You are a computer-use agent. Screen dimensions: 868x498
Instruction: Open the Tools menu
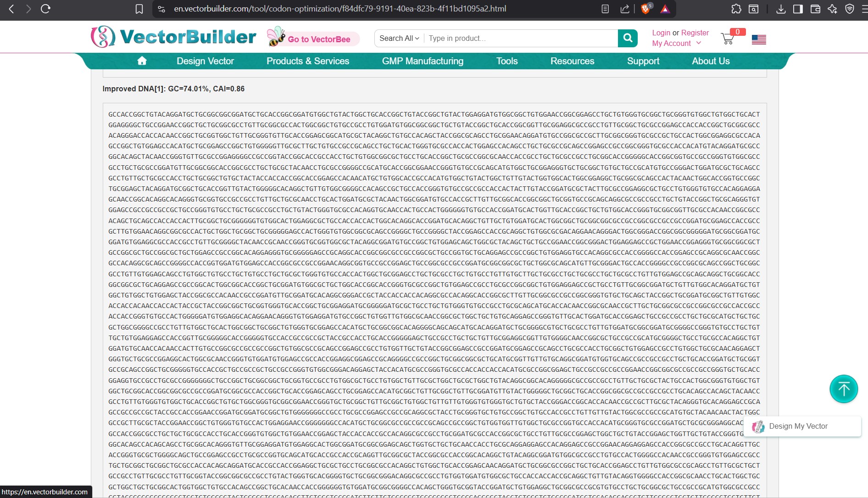tap(507, 61)
